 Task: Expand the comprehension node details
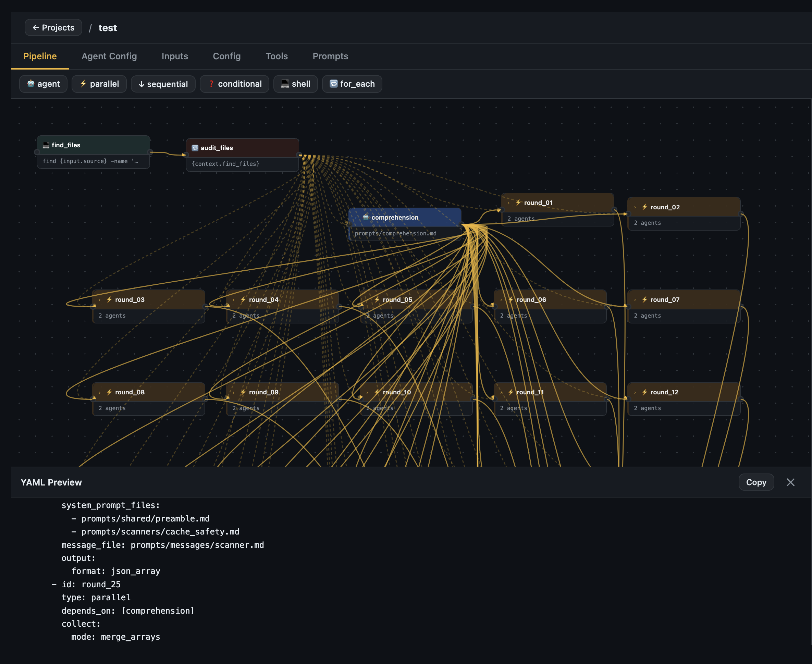(356, 217)
